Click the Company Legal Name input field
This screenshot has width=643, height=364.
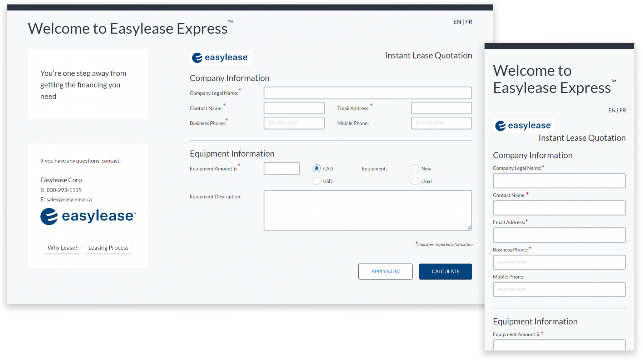click(x=368, y=93)
